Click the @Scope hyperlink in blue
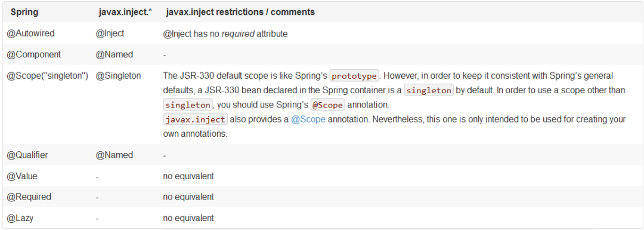The width and height of the screenshot is (644, 230). (x=308, y=119)
